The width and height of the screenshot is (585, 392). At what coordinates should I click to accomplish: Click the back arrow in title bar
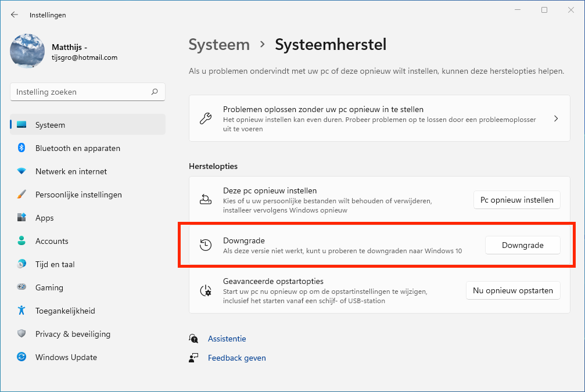(x=15, y=15)
